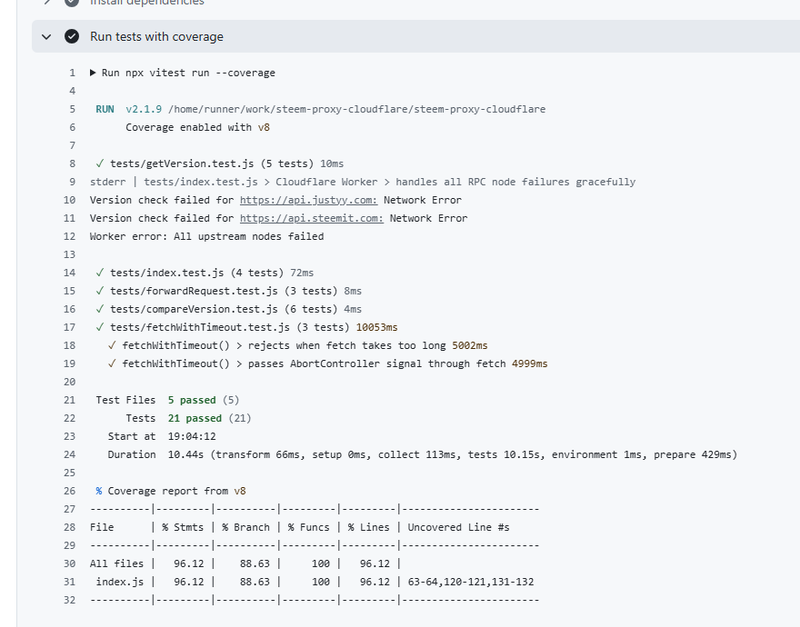This screenshot has height=627, width=800.
Task: Jump to log line number 12
Action: tap(69, 236)
